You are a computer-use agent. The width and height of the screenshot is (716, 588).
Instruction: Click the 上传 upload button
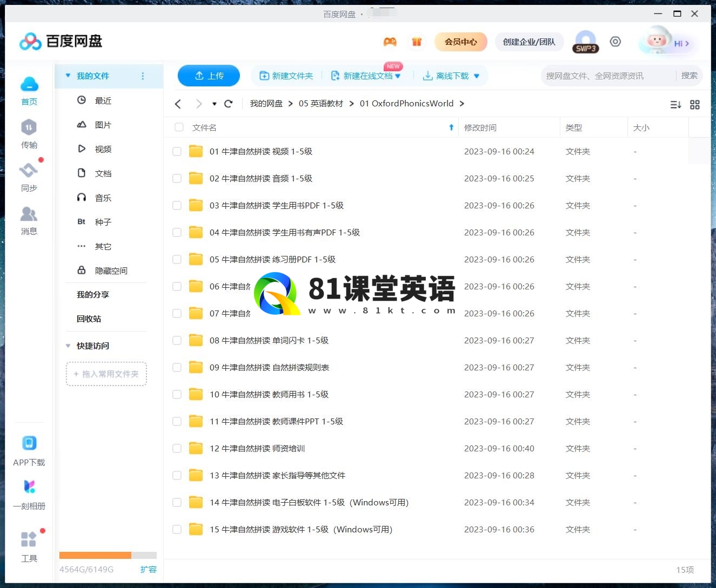point(209,76)
